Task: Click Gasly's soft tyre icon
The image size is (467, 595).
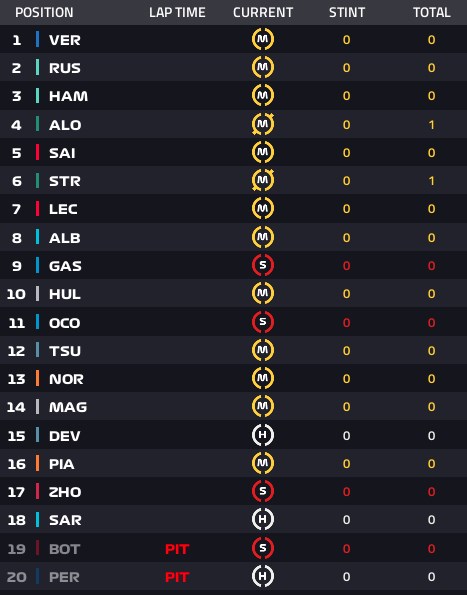Action: (x=263, y=265)
